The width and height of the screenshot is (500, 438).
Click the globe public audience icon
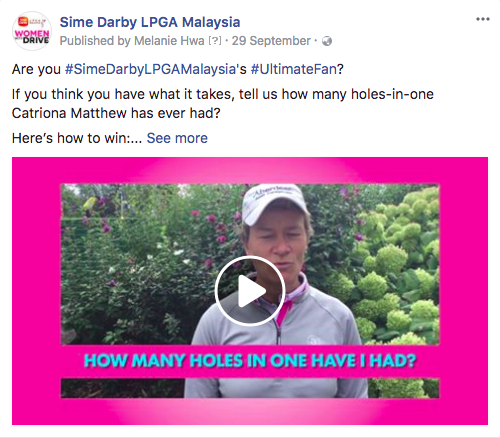(x=327, y=41)
